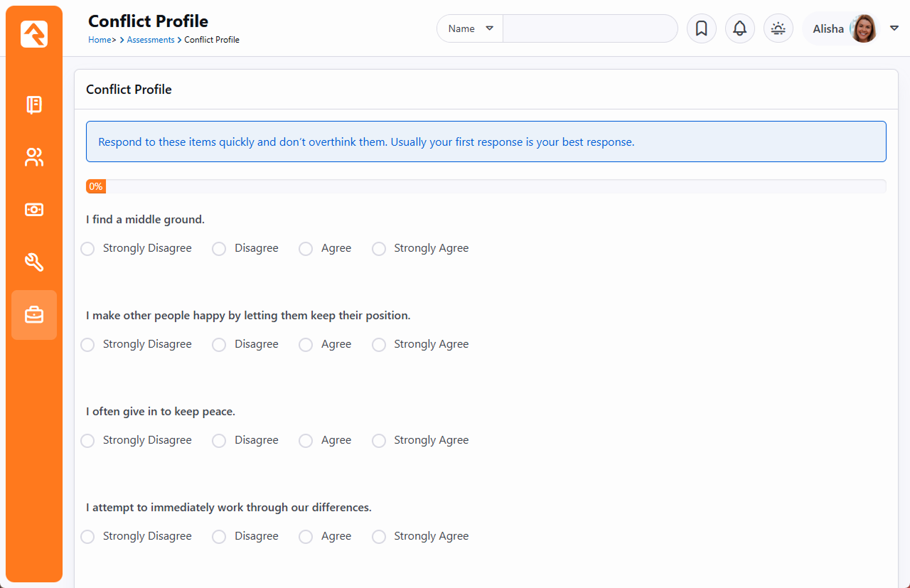Open notifications bell icon
This screenshot has height=588, width=910.
739,28
